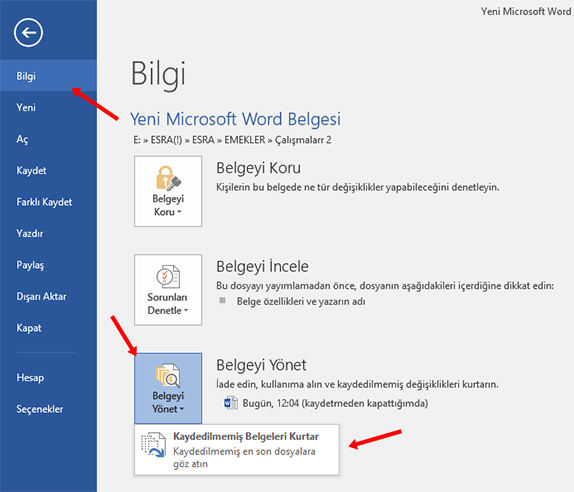The image size is (574, 492).
Task: Open the Bugün, 12:04 unsaved version link
Action: click(x=335, y=403)
